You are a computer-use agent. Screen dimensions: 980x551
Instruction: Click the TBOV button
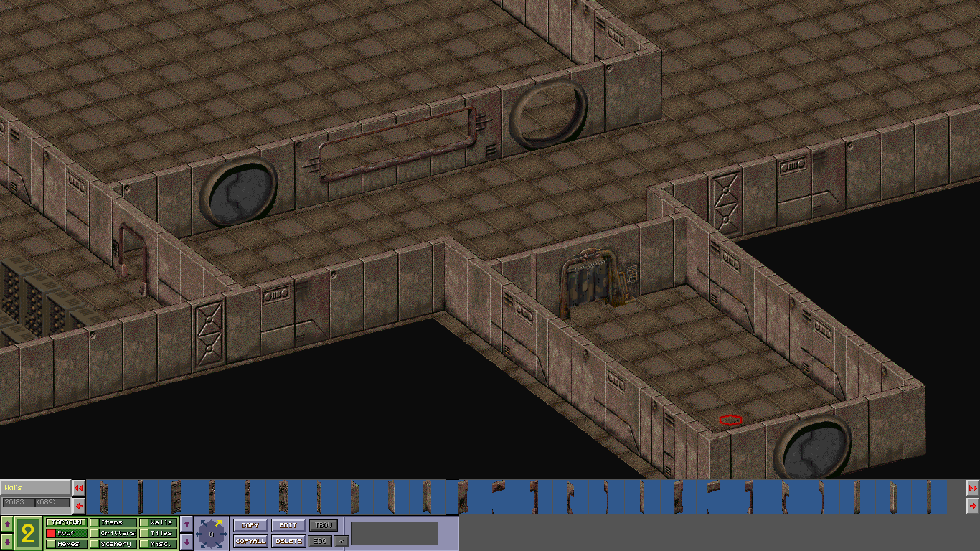pyautogui.click(x=323, y=525)
